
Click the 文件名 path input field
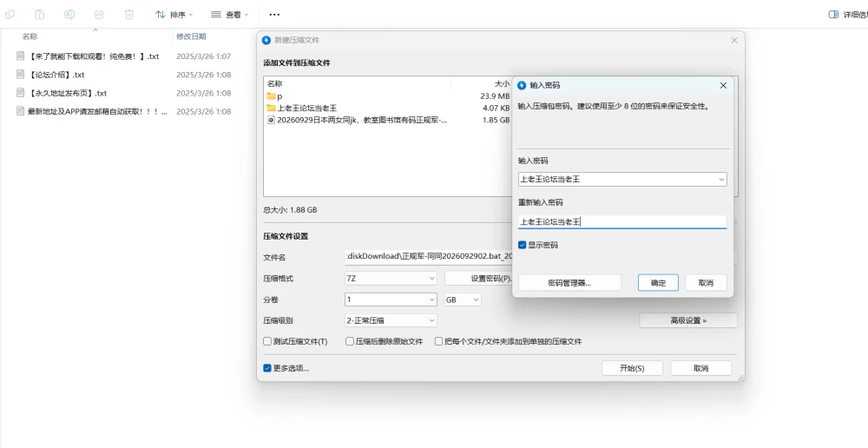click(x=429, y=257)
